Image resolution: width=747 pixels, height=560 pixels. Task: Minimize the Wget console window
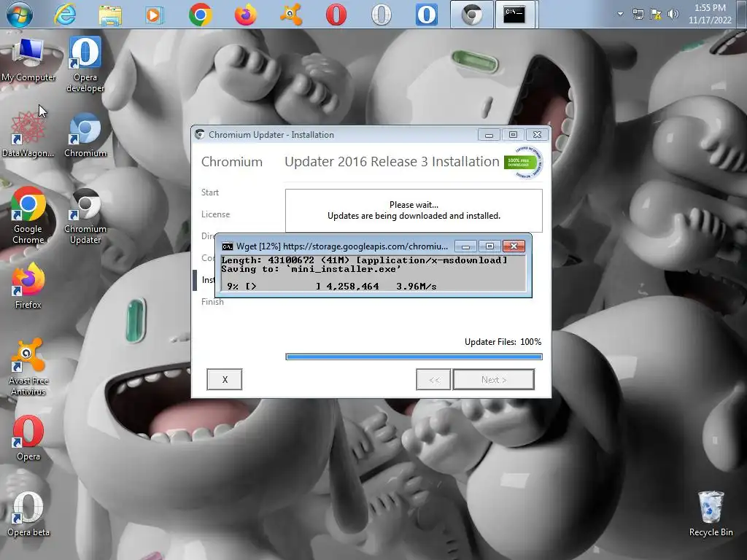466,246
